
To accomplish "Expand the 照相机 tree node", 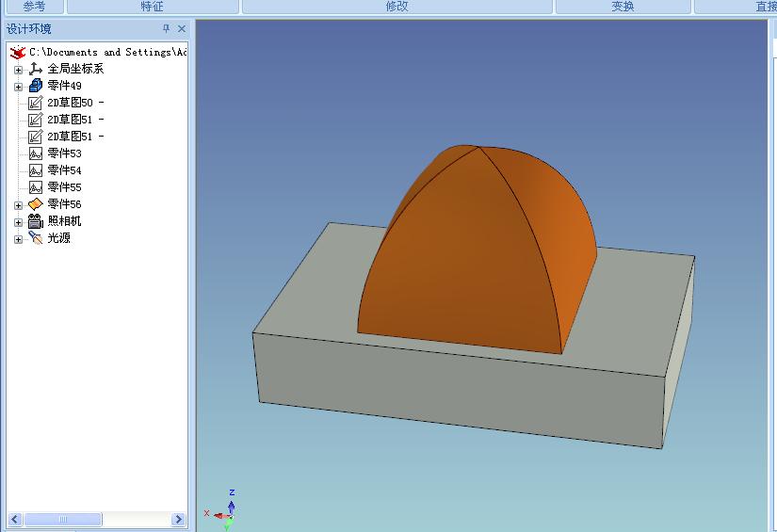I will pyautogui.click(x=18, y=221).
